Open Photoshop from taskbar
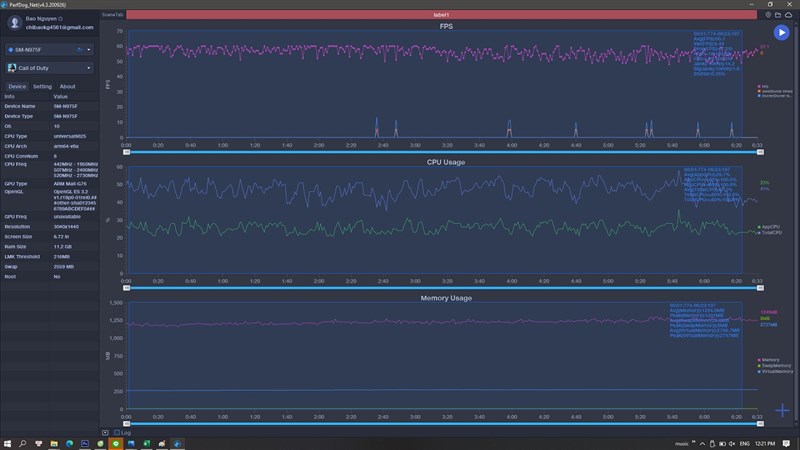The width and height of the screenshot is (800, 450). (85, 443)
